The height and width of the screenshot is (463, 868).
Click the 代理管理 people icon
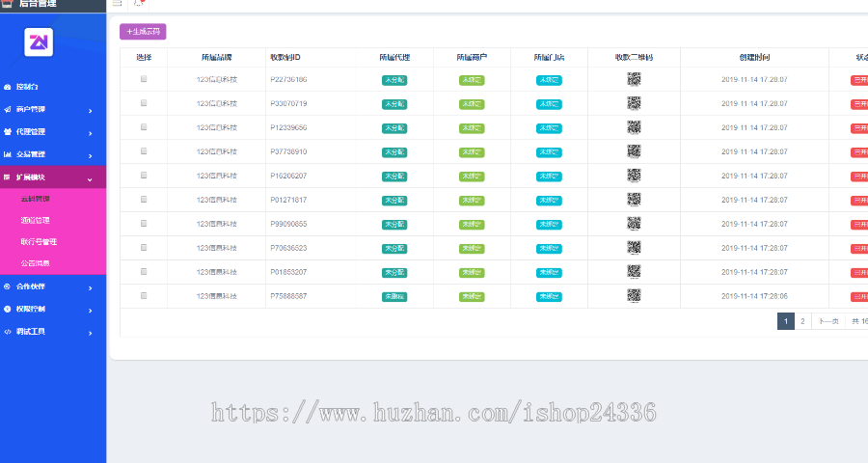(7, 132)
